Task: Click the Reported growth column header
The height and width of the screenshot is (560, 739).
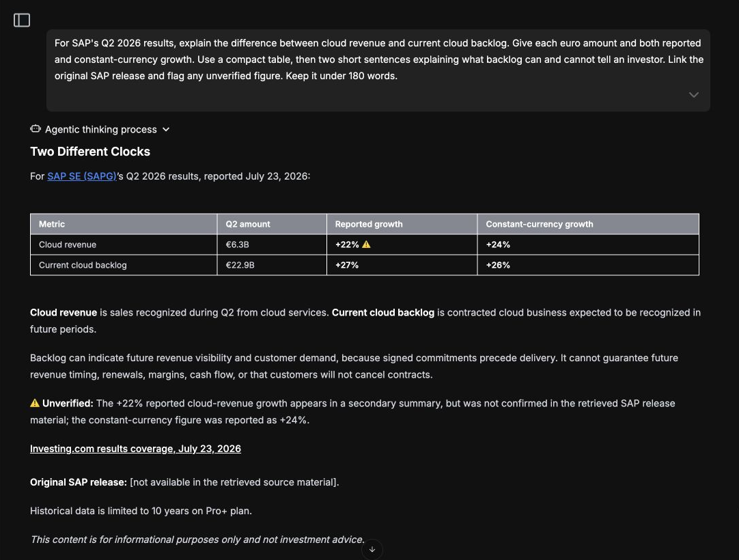Action: click(402, 225)
